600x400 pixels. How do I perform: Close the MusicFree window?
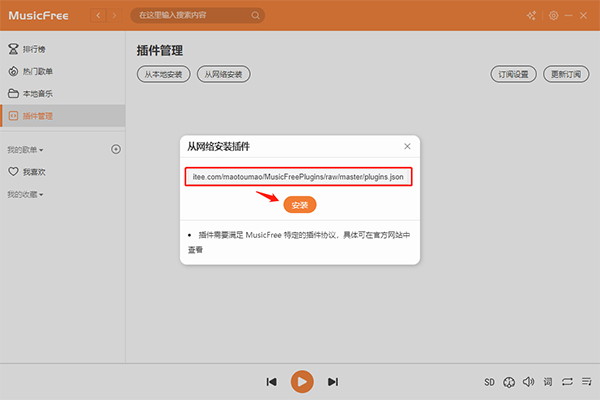tap(583, 15)
